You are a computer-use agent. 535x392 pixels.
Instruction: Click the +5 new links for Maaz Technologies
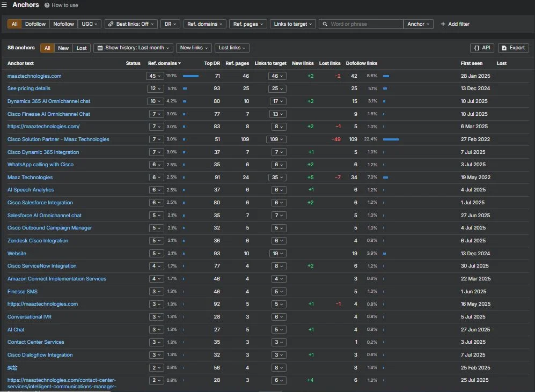(x=310, y=177)
